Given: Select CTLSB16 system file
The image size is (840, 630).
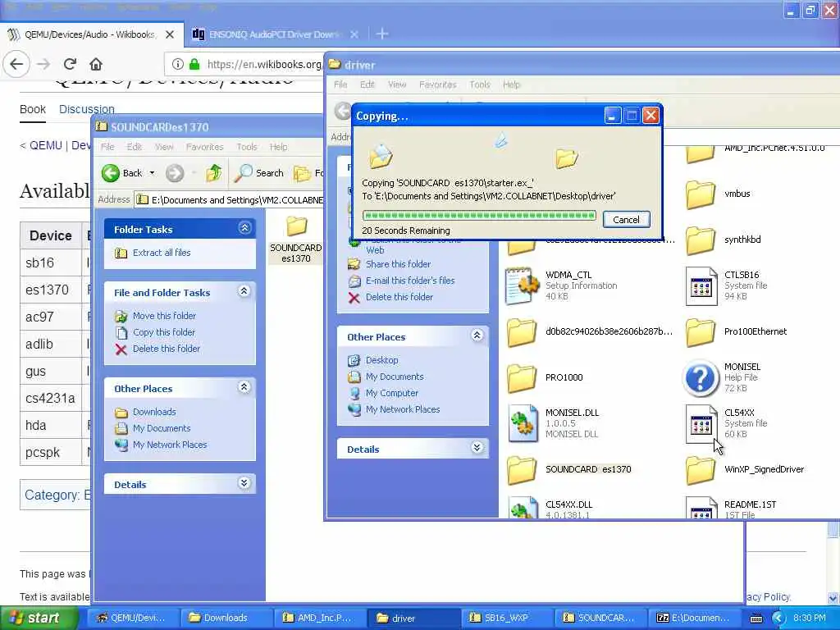Looking at the screenshot, I should pos(727,285).
